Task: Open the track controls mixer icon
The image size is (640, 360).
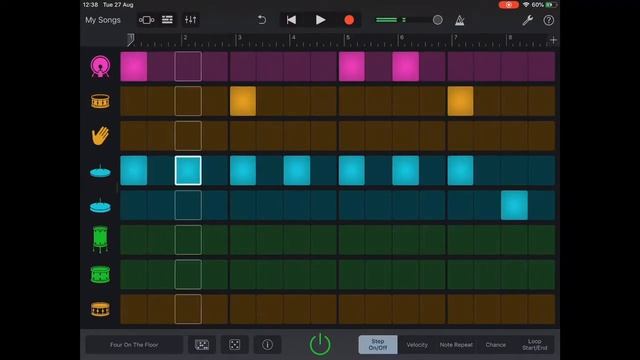Action: point(190,20)
